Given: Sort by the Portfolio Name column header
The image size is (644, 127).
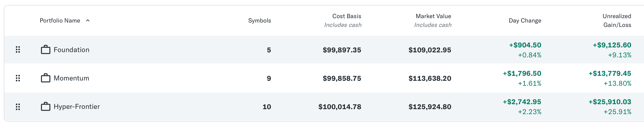Looking at the screenshot, I should pyautogui.click(x=60, y=20).
